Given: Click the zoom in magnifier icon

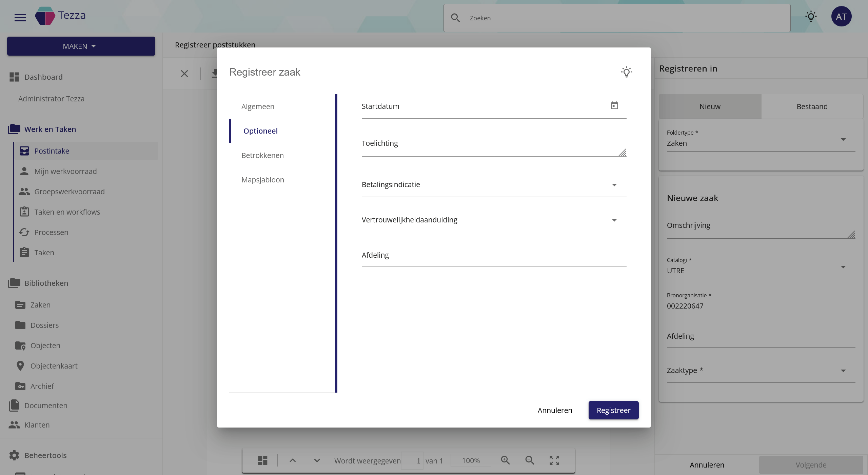Looking at the screenshot, I should (x=505, y=460).
